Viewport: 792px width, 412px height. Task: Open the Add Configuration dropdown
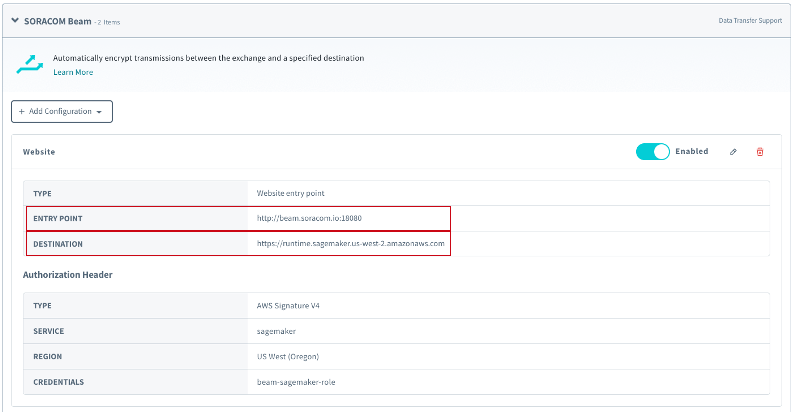click(x=62, y=112)
